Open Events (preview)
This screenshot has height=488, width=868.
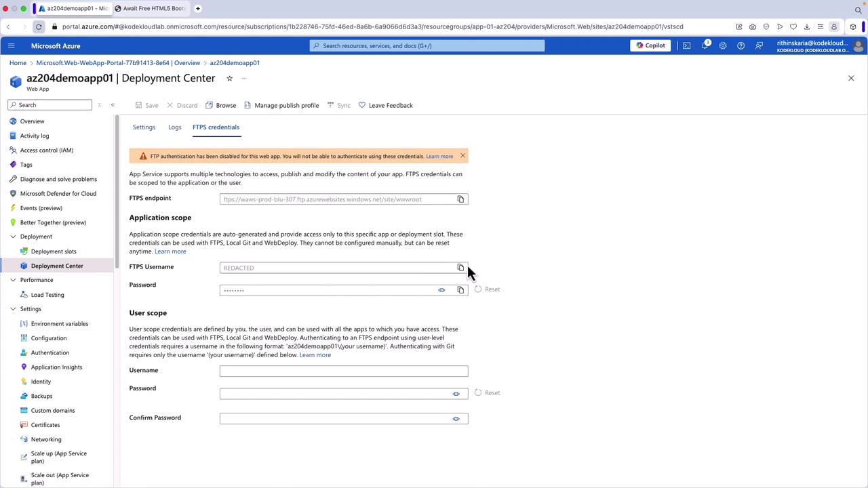(x=41, y=208)
